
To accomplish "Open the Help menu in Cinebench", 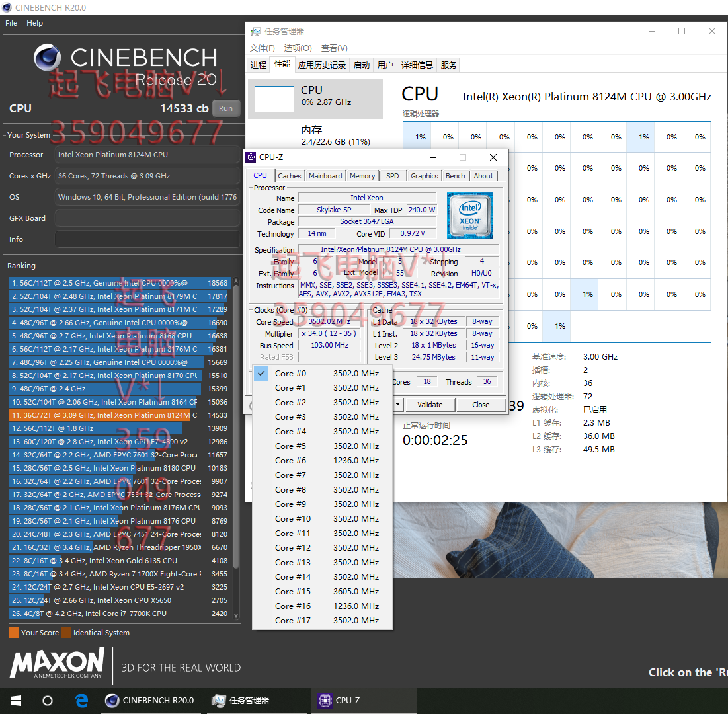I will coord(34,23).
